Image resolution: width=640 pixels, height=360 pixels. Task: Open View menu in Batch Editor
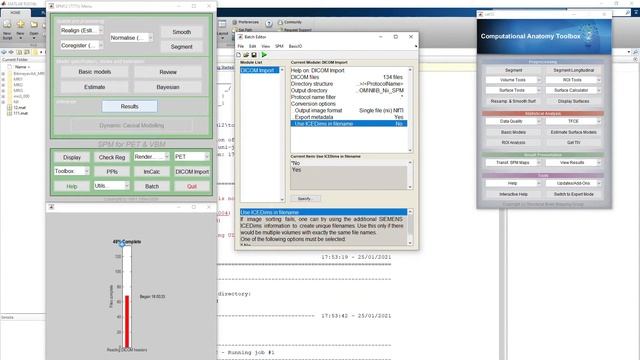[266, 46]
